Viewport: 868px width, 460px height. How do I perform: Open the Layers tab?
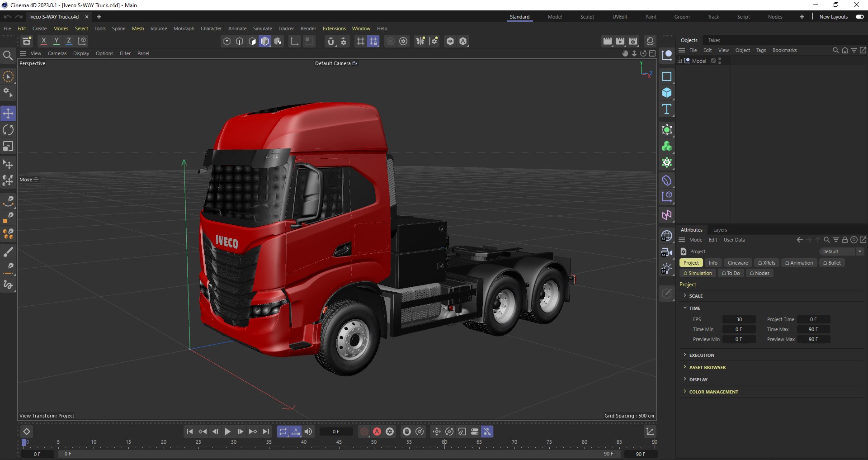coord(720,230)
